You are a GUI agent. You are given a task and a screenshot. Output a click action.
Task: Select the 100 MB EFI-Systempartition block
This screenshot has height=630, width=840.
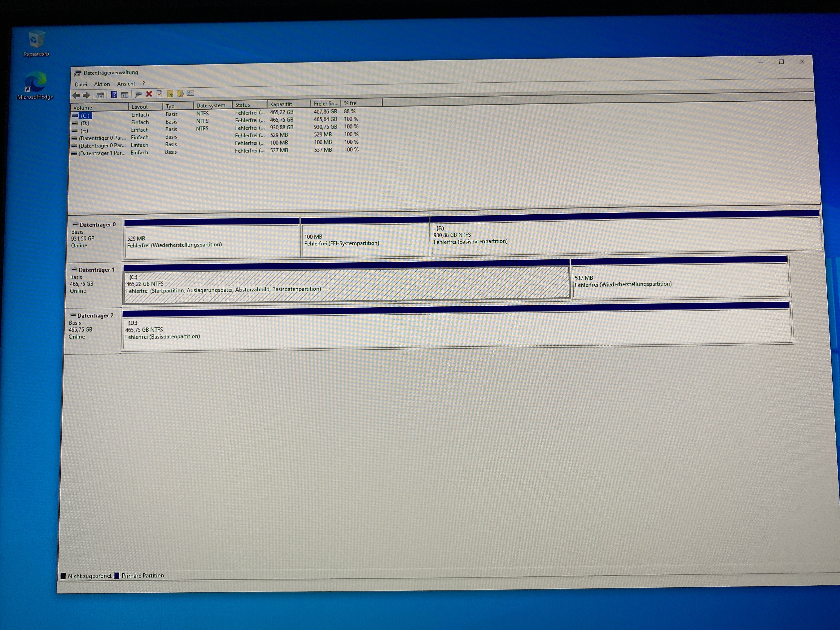(365, 240)
